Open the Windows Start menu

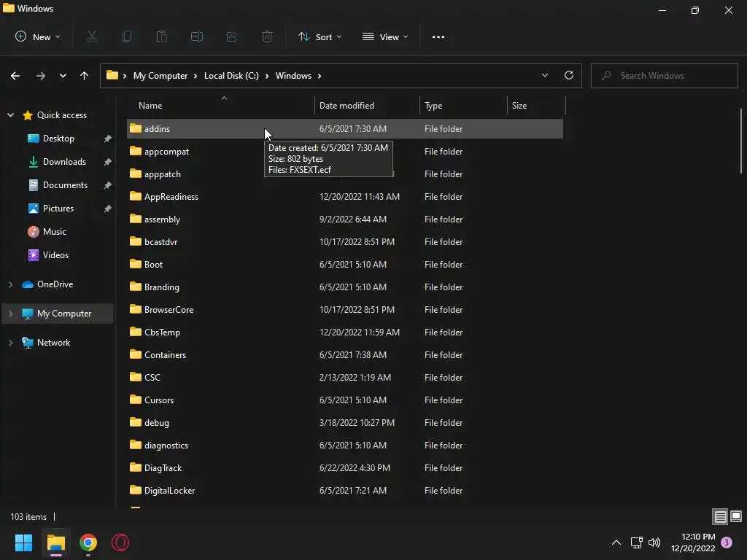(x=23, y=542)
